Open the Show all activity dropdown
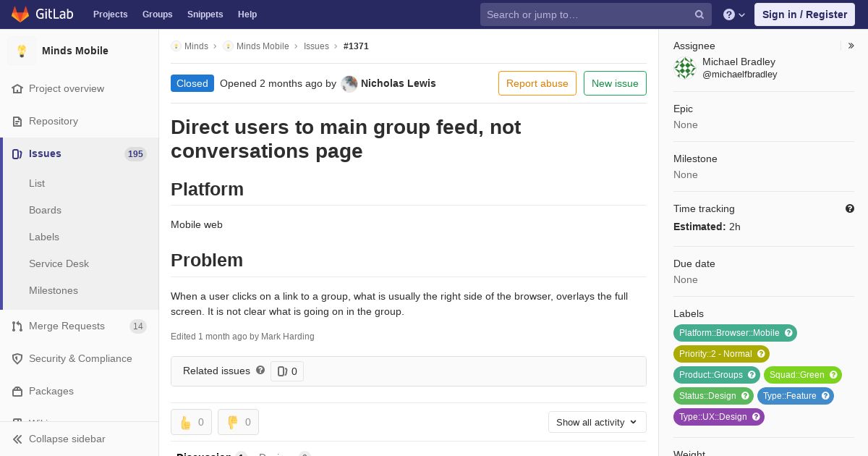Image resolution: width=868 pixels, height=456 pixels. point(597,422)
